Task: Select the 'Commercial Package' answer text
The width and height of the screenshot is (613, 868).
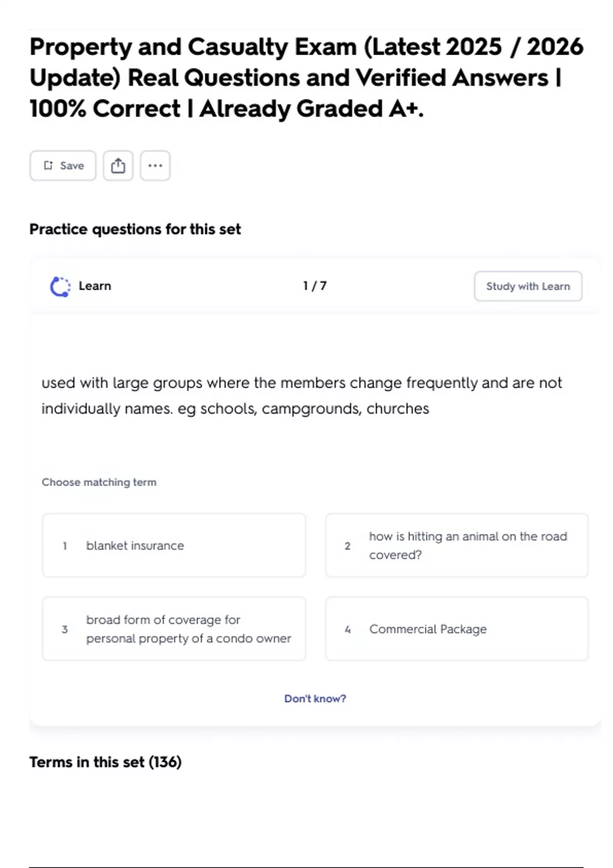Action: point(428,629)
